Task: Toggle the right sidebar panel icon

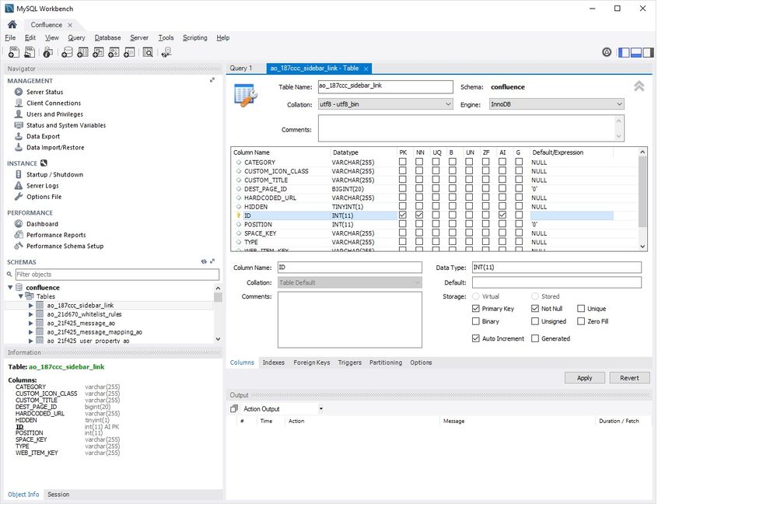Action: (x=648, y=52)
